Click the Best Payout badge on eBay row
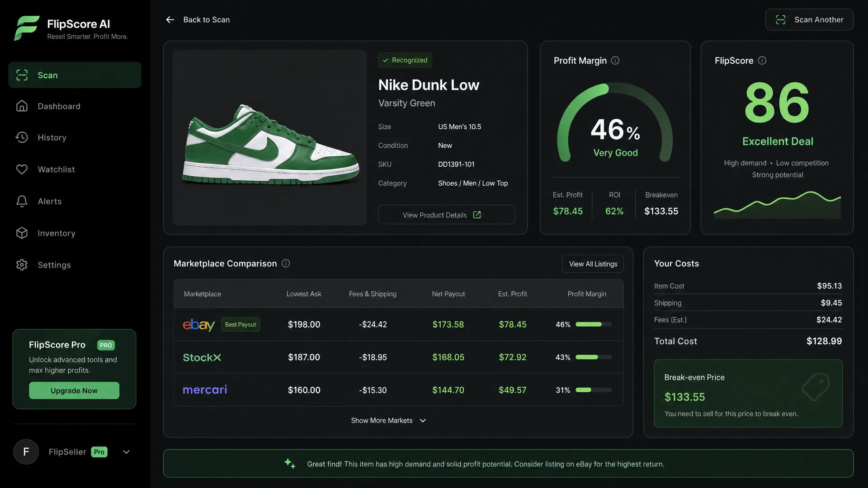868x488 pixels. pos(241,324)
